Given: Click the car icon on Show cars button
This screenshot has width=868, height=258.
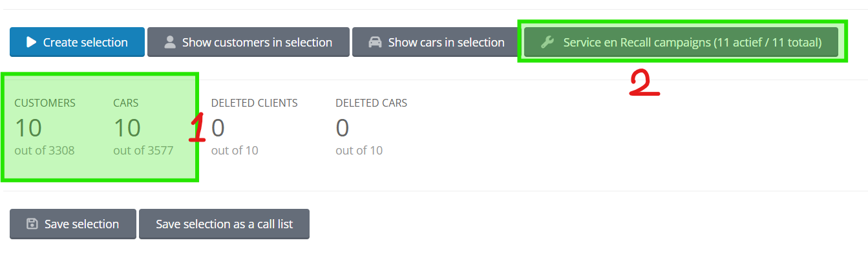Looking at the screenshot, I should (375, 42).
